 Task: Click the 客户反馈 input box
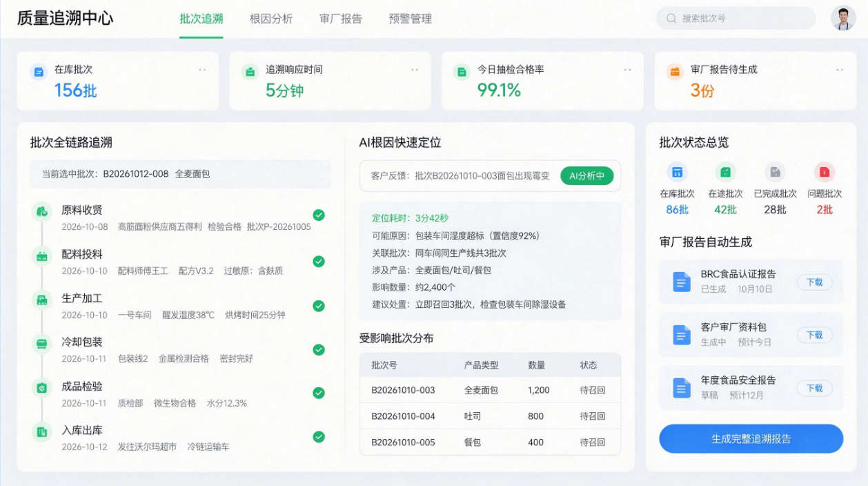(x=490, y=176)
